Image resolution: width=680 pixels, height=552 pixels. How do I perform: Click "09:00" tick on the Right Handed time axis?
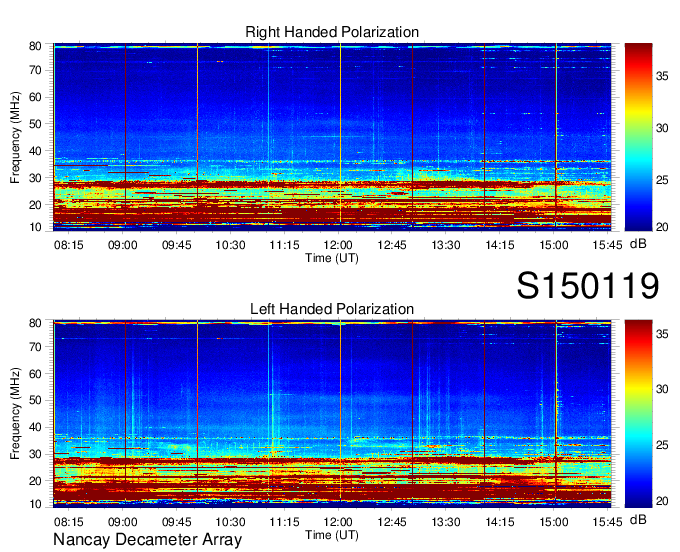point(123,245)
